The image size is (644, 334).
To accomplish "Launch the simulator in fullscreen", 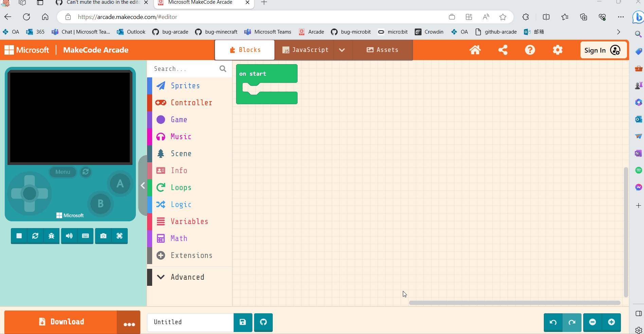I will (x=119, y=236).
